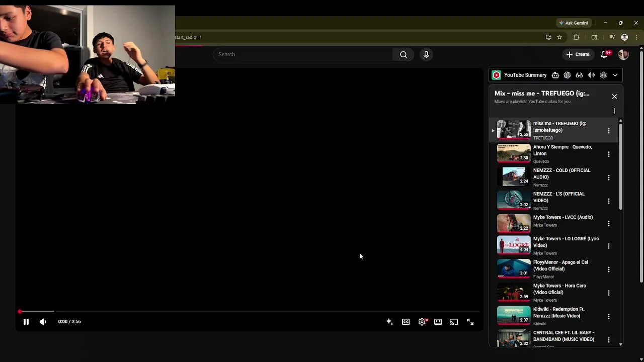Play Kidwild - Redemption Ft. Nemzzz

click(514, 315)
